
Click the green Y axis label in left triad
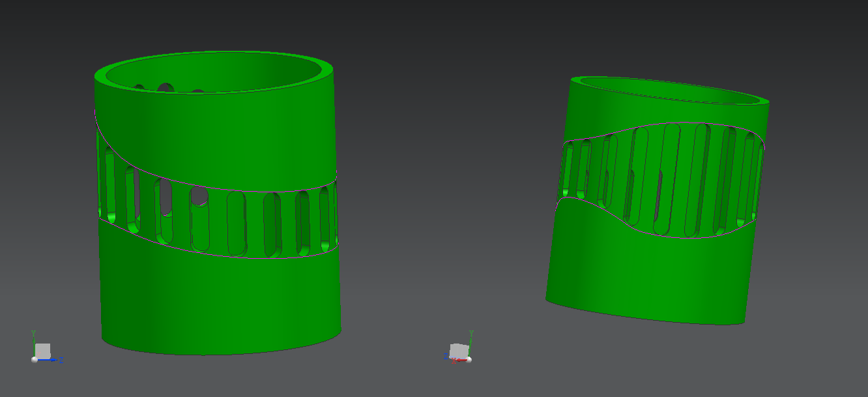33,333
